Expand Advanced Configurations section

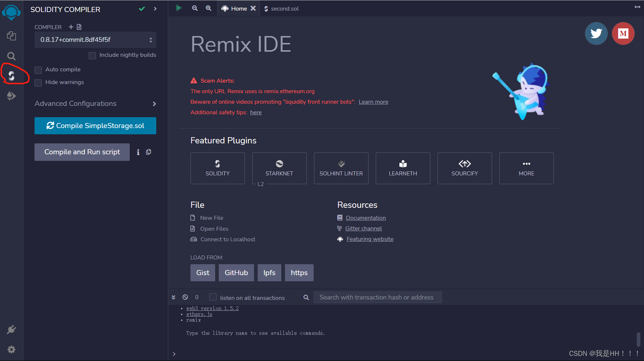point(95,104)
